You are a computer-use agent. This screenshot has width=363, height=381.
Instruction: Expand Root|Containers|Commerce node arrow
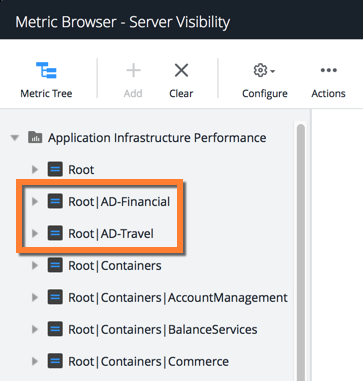coord(35,361)
